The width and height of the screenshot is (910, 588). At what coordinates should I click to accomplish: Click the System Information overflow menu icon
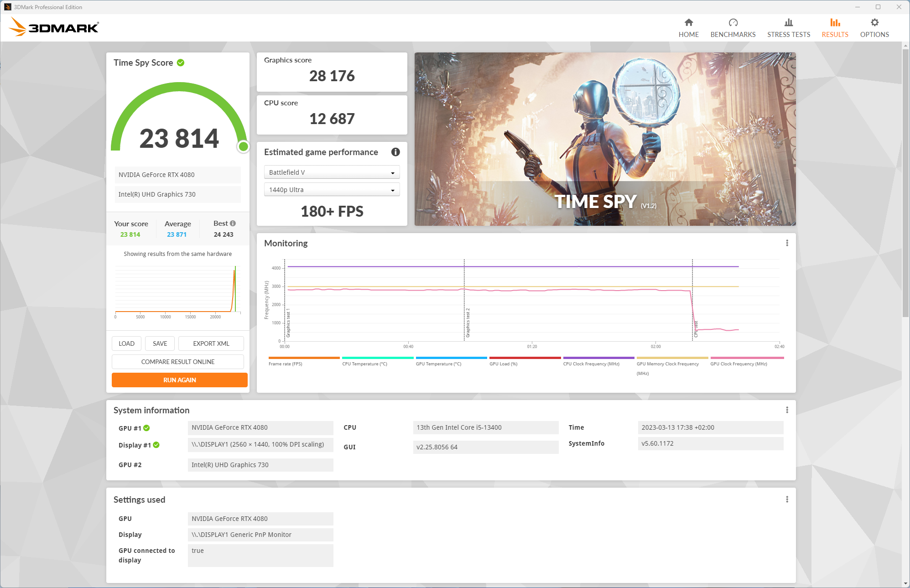coord(787,410)
